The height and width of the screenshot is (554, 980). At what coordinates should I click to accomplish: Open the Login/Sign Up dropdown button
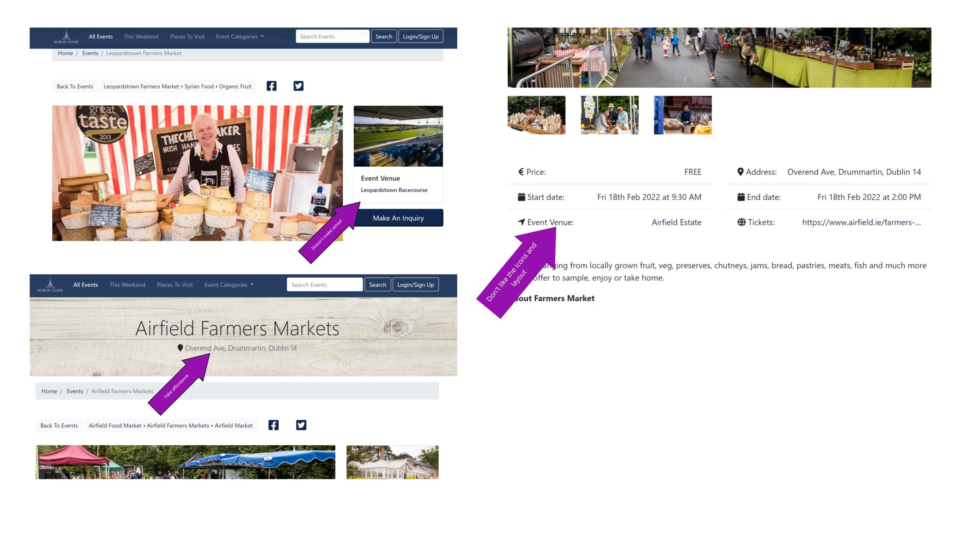(421, 36)
